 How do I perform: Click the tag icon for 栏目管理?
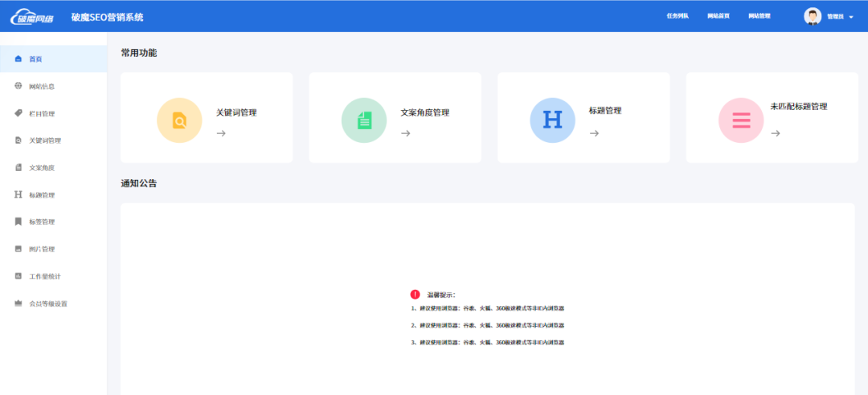tap(18, 113)
